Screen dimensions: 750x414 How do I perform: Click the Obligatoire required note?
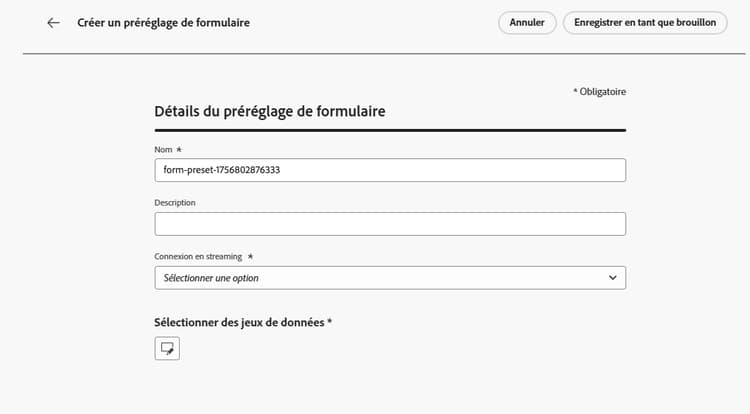click(599, 92)
